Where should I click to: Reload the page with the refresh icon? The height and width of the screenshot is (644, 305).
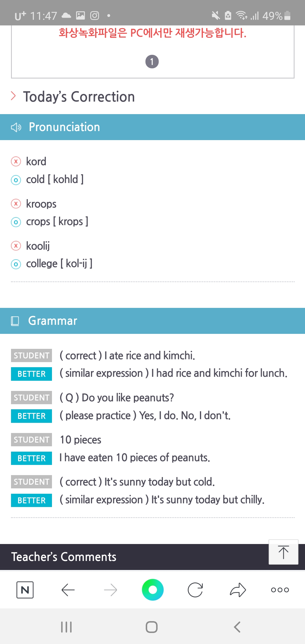tap(195, 590)
